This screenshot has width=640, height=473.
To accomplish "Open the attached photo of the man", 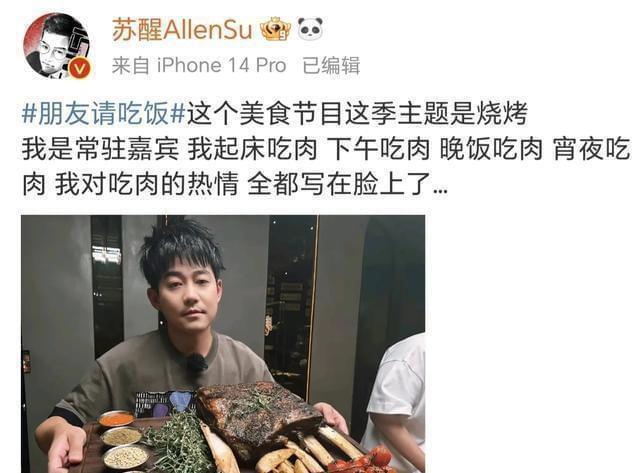I will pos(223,344).
